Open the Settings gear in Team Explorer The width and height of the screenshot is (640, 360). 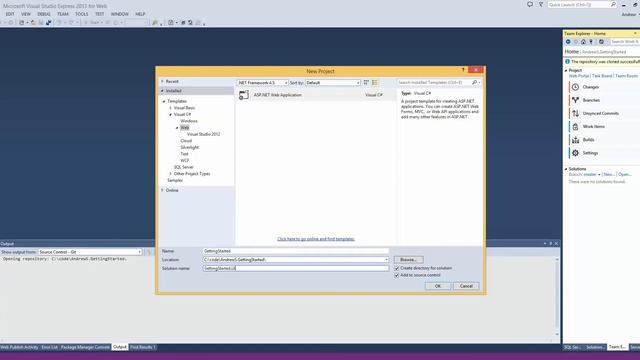click(575, 153)
